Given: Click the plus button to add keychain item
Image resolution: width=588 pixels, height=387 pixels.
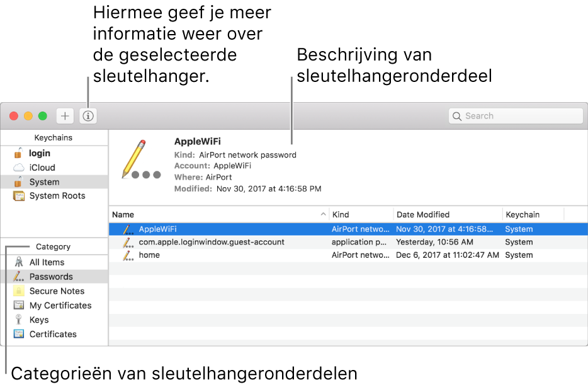Looking at the screenshot, I should pos(65,116).
